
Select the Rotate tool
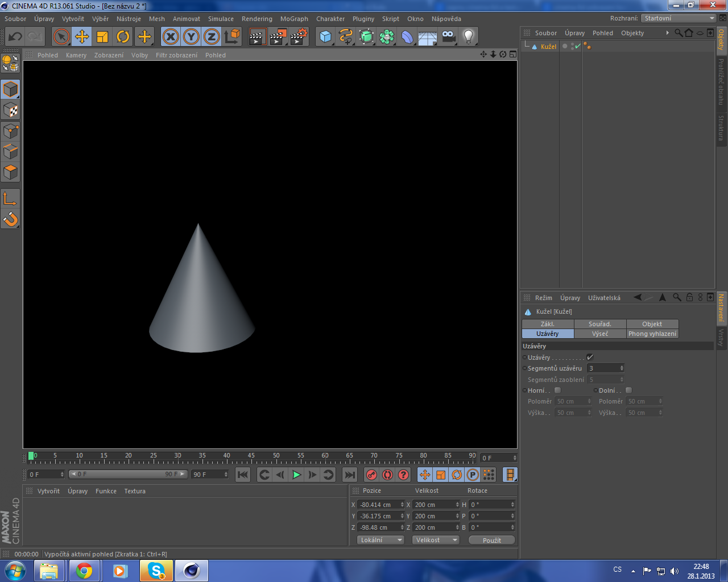click(123, 37)
